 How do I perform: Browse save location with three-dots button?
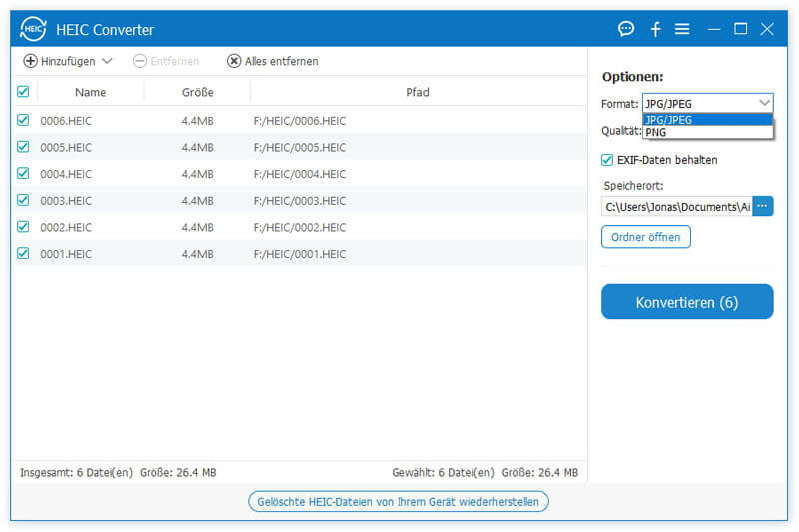763,206
